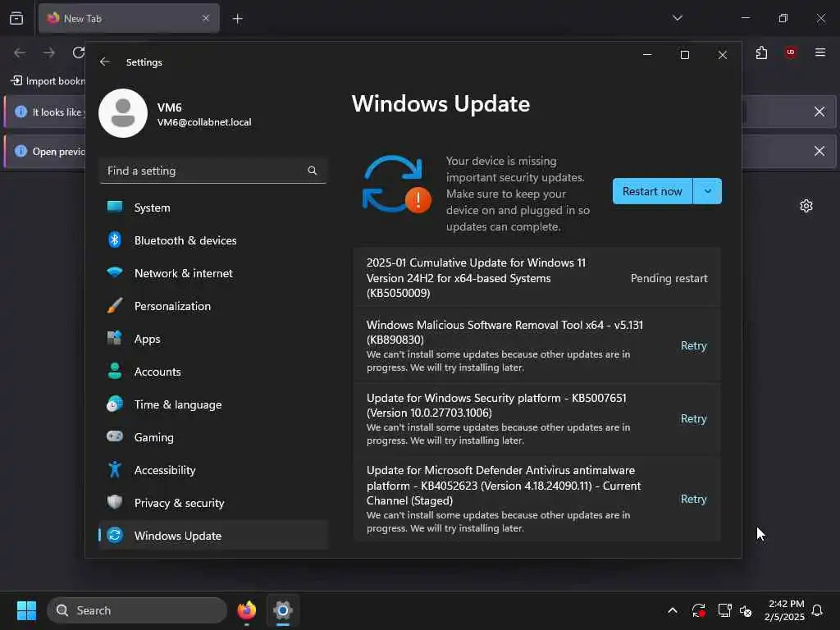
Task: Retry the Defender Antivirus antimalware platform update
Action: 694,499
